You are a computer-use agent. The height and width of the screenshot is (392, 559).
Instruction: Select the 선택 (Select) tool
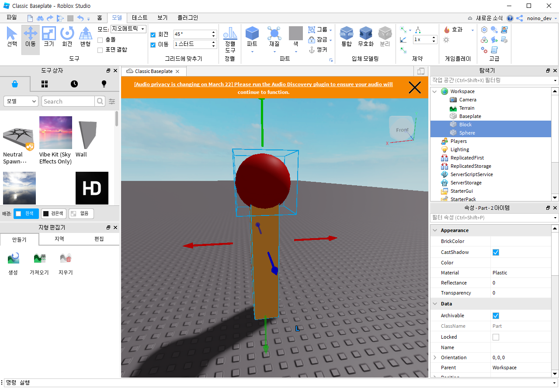pyautogui.click(x=12, y=37)
